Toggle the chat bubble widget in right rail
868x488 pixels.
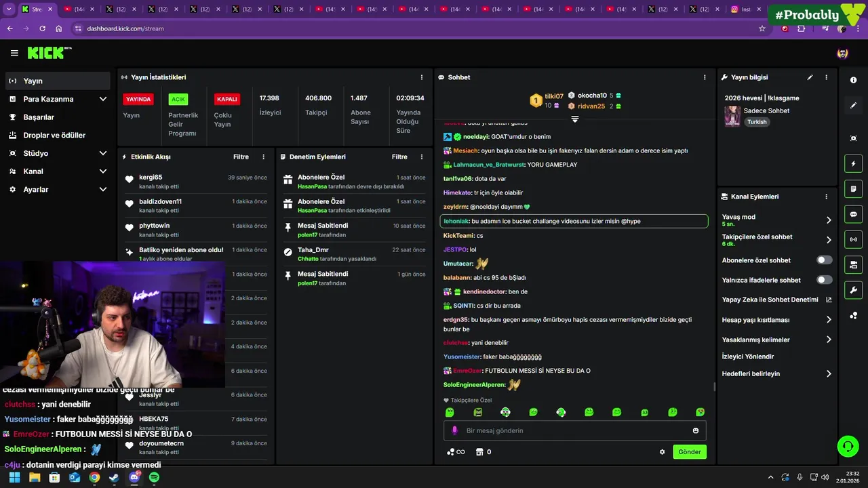[x=853, y=214]
